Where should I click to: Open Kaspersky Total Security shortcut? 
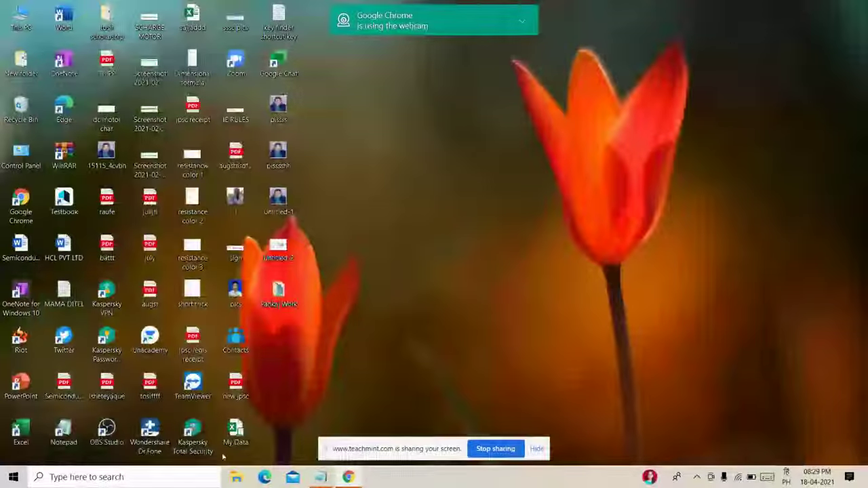[x=193, y=437]
